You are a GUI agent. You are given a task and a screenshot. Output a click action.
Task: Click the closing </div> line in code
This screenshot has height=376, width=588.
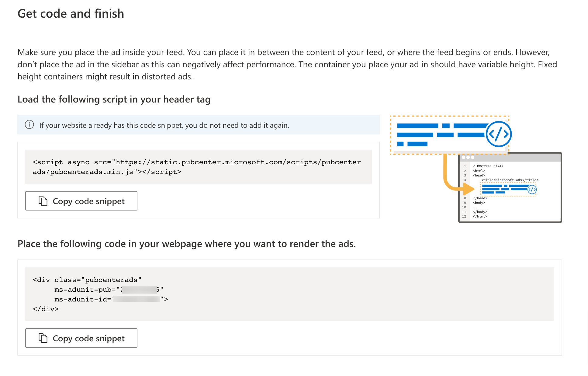tap(46, 309)
